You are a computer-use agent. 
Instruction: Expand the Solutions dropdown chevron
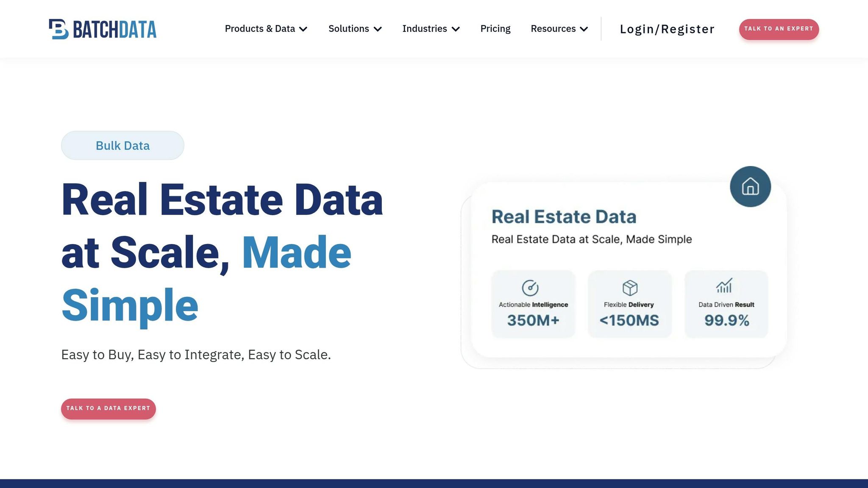[x=378, y=29]
